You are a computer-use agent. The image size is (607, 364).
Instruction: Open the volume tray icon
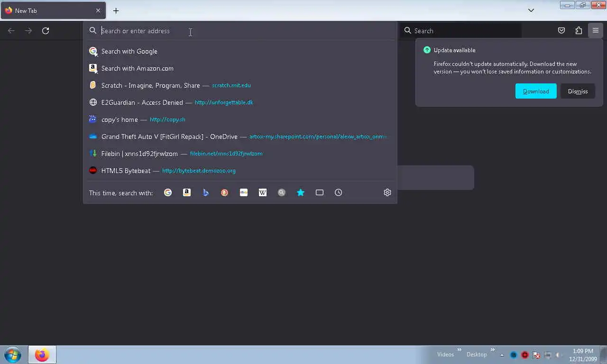pyautogui.click(x=559, y=355)
